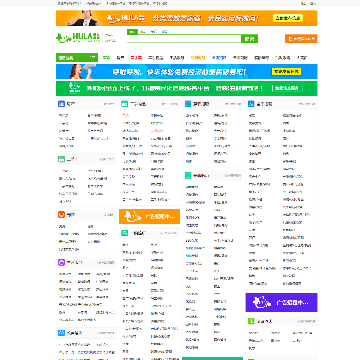Image resolution: width=360 pixels, height=360 pixels.
Task: Open the blue icon heading first left-column category
Action: coord(61,104)
